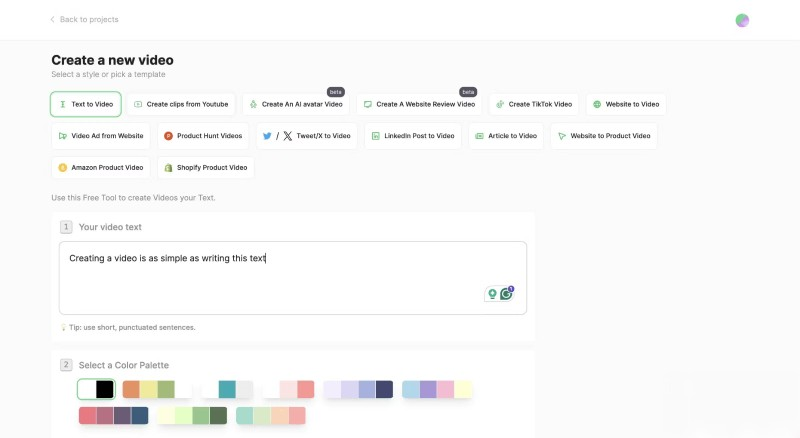Switch to Website to Video style

click(625, 104)
